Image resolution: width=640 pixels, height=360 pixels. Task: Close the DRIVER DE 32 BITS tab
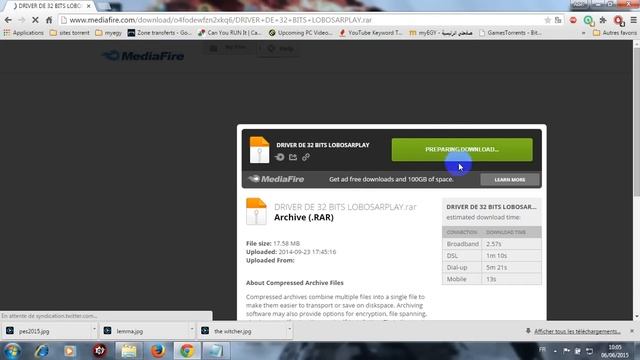coord(89,6)
